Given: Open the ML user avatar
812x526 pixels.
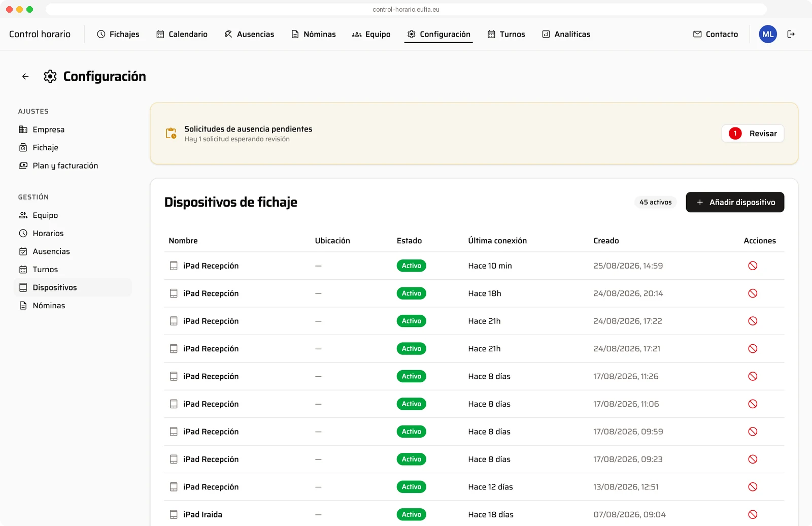Looking at the screenshot, I should pyautogui.click(x=768, y=34).
